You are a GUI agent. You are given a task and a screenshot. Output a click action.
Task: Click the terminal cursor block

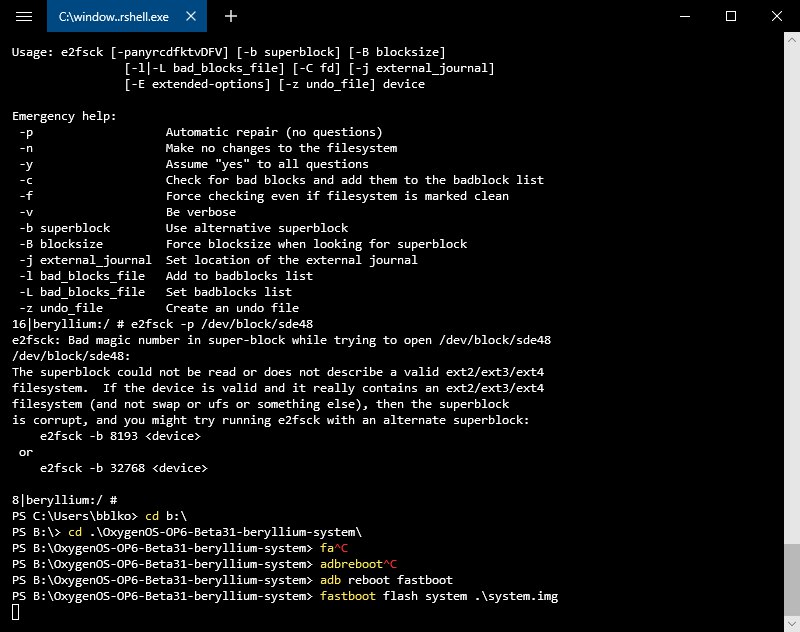(15, 612)
